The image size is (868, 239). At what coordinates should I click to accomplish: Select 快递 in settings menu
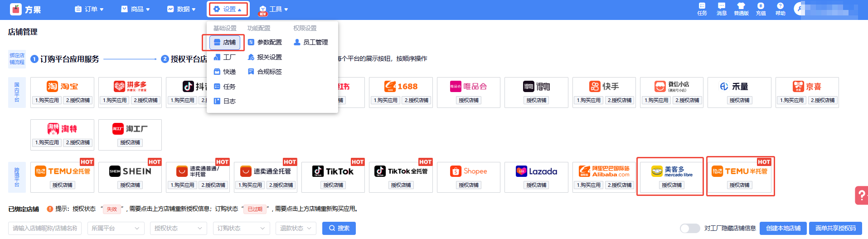[x=225, y=72]
